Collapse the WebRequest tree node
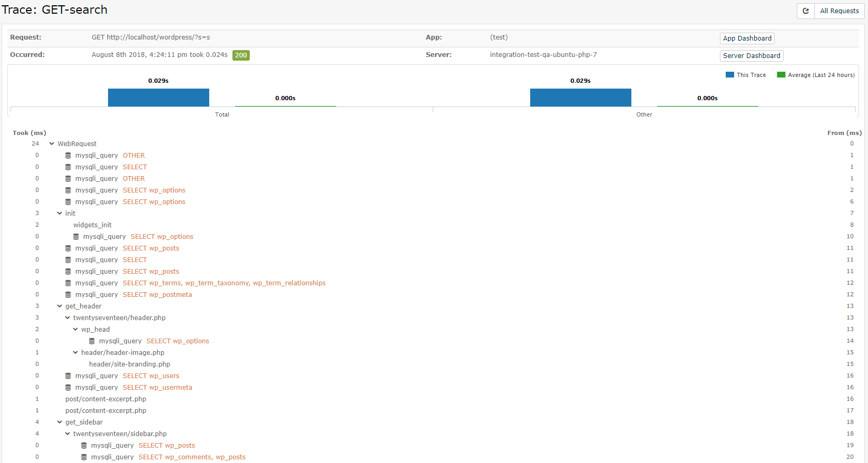This screenshot has height=463, width=868. pos(52,144)
